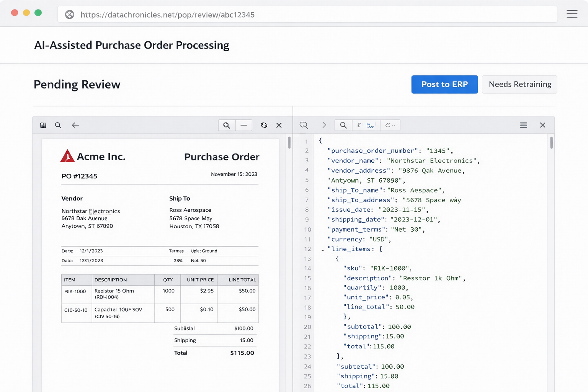
Task: Click the document thumbnail panel icon
Action: [43, 125]
